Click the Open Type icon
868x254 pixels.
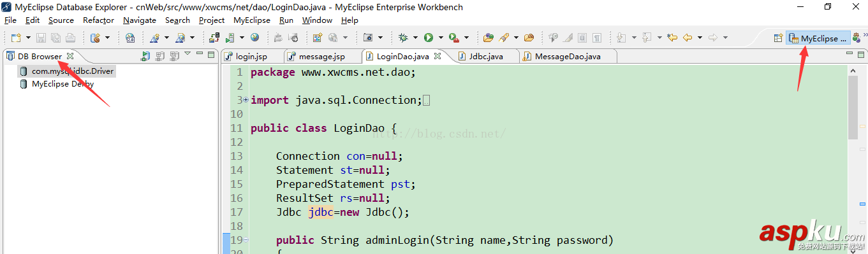pos(489,38)
